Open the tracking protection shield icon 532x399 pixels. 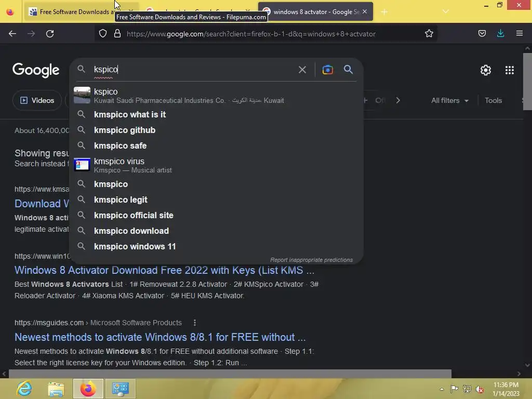point(103,34)
